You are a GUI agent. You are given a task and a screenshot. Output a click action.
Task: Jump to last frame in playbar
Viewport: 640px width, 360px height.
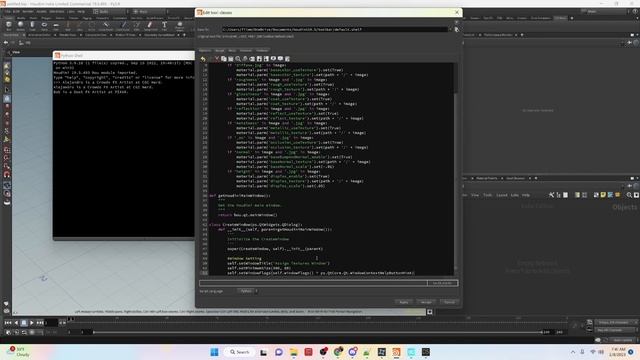coord(40,323)
